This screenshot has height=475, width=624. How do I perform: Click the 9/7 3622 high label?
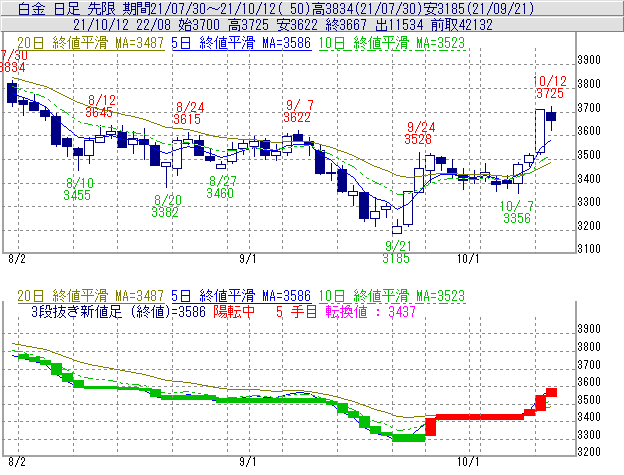coord(298,111)
